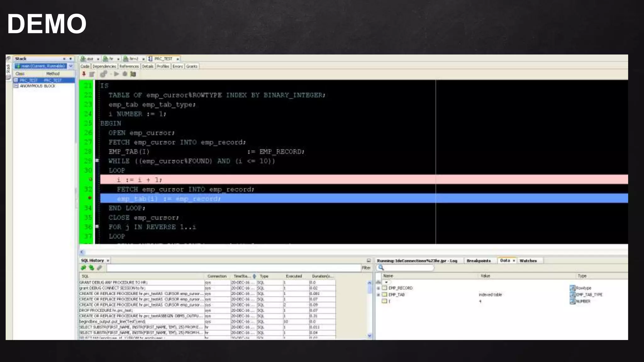644x362 pixels.
Task: Click the green Run arrow in code toolbar
Action: click(116, 74)
